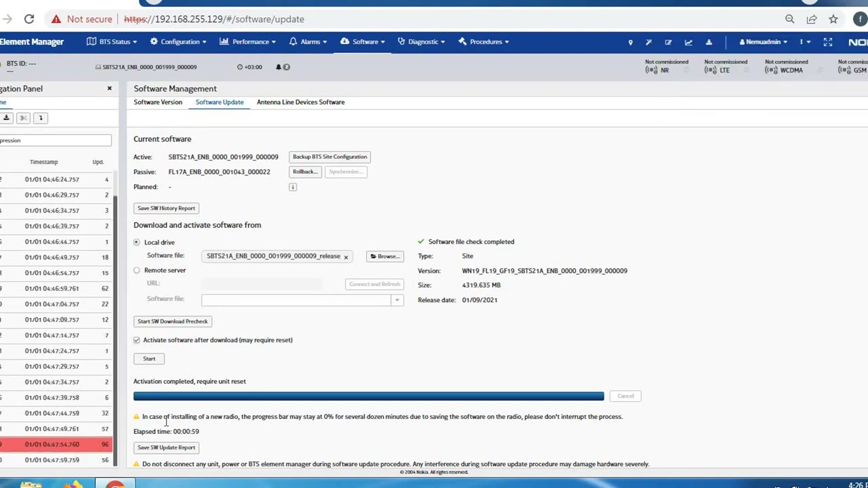Click Backup BTS Site Configuration button

330,157
